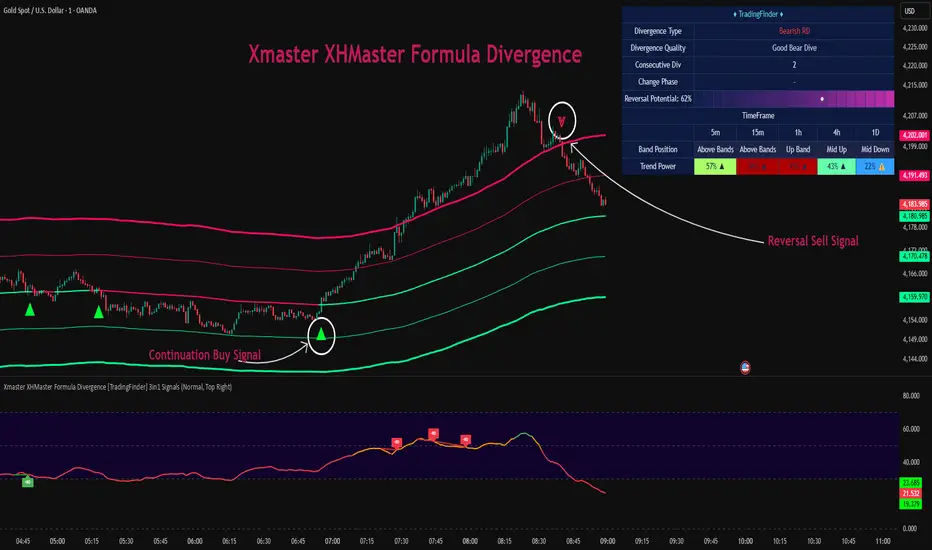
Task: Click the 'Mid Up' cell under 4h
Action: click(x=836, y=149)
